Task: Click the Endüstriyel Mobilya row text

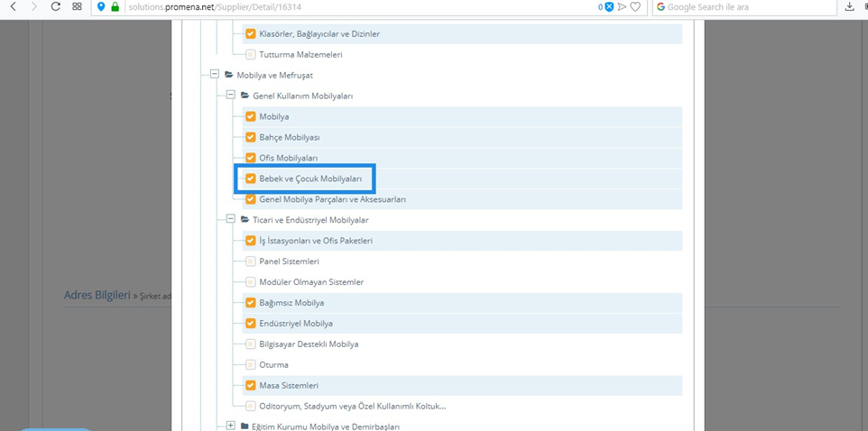Action: coord(296,323)
